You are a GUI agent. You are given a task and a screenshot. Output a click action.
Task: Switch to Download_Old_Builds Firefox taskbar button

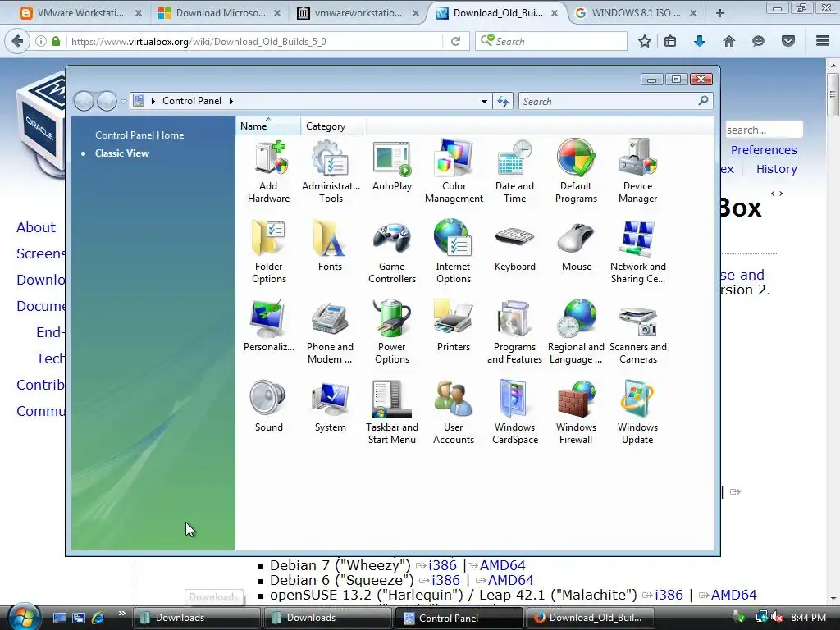[592, 618]
